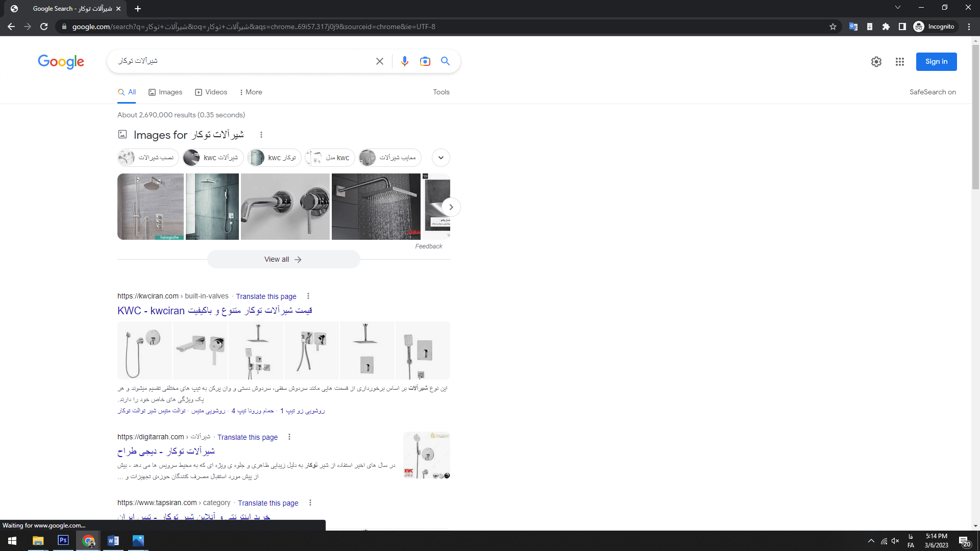Open options for the Images section

(x=261, y=135)
